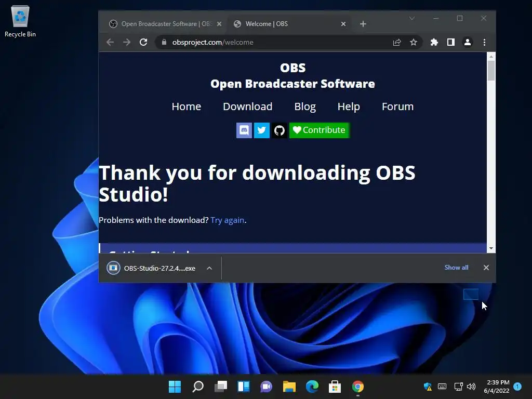Open a new browser tab

363,24
